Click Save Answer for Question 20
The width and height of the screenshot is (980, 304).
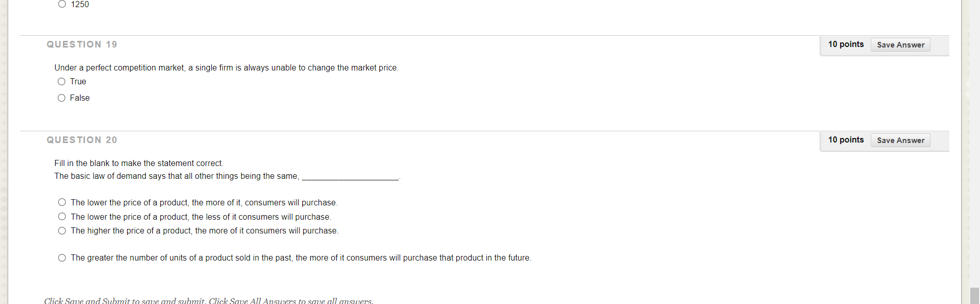[x=900, y=140]
